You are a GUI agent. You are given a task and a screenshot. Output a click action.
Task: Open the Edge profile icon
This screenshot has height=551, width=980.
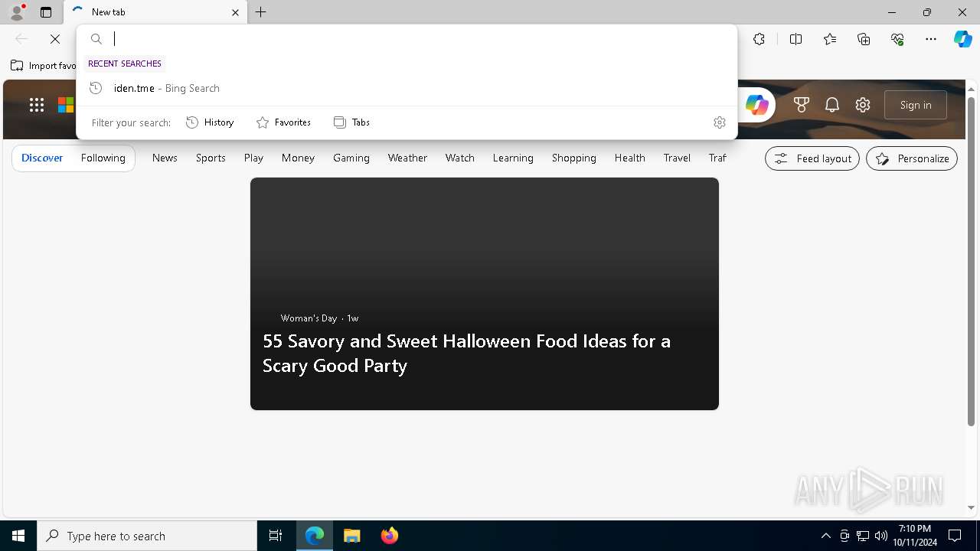coord(17,12)
